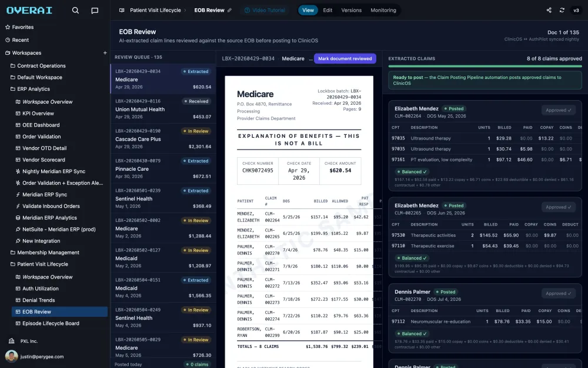Click the pencil icon beside EOB Review title
The width and height of the screenshot is (588, 368).
click(x=229, y=10)
